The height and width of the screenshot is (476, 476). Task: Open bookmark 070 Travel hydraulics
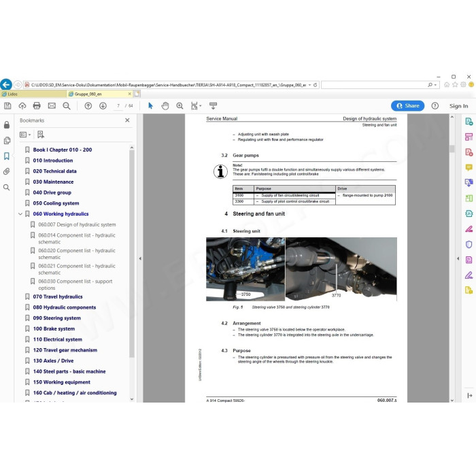(58, 296)
